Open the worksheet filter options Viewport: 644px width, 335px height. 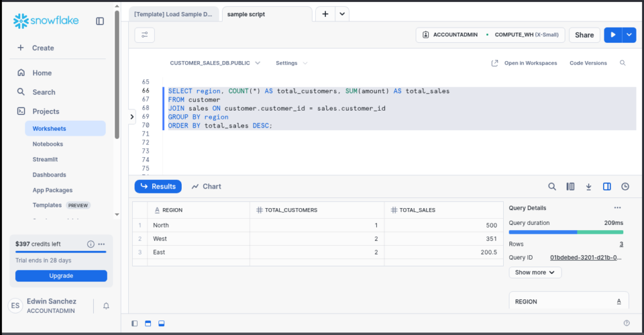click(x=145, y=35)
